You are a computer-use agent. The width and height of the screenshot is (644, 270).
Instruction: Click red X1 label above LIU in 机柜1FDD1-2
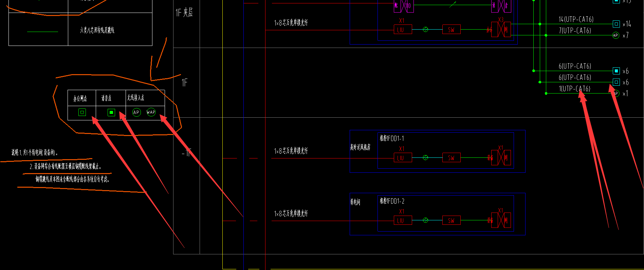coord(402,212)
